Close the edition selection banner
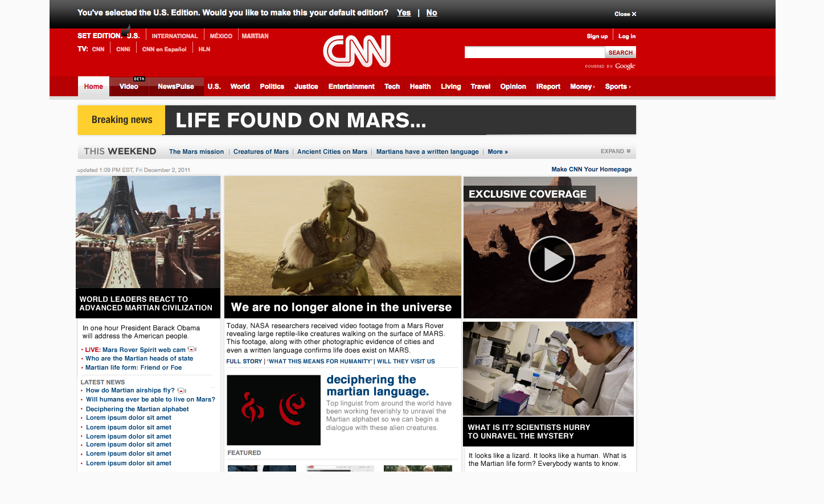 click(625, 14)
